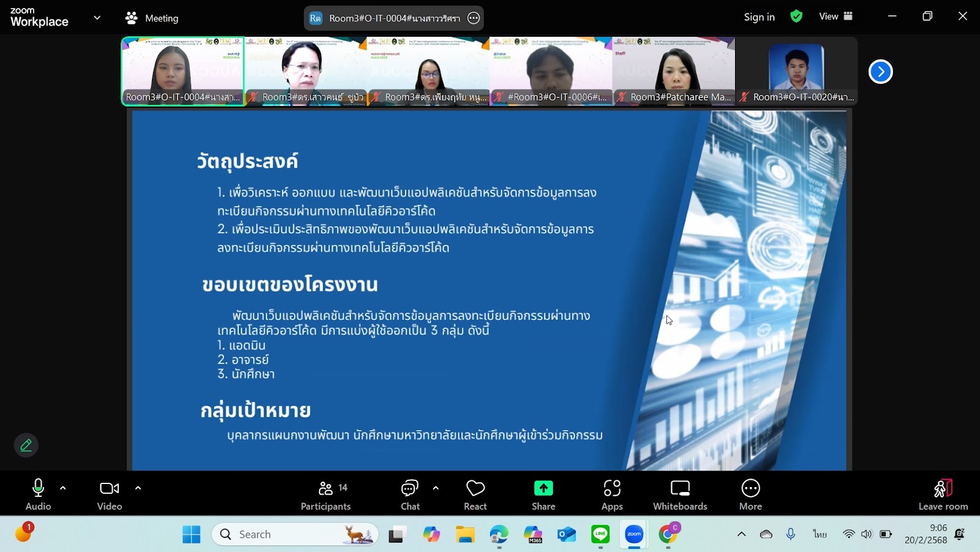The height and width of the screenshot is (552, 980).
Task: Open the Meeting menu item
Action: tap(152, 18)
